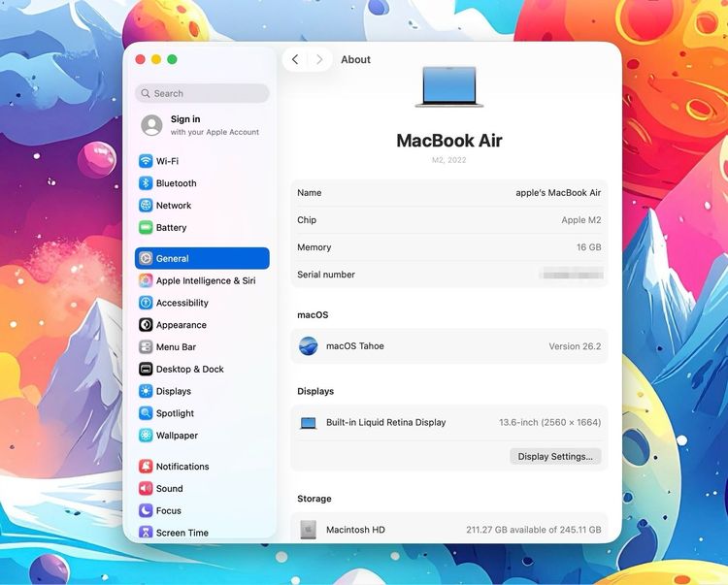Click 'Built-in Liquid Retina Display' label
Screen dimensions: 728x585
(x=385, y=423)
